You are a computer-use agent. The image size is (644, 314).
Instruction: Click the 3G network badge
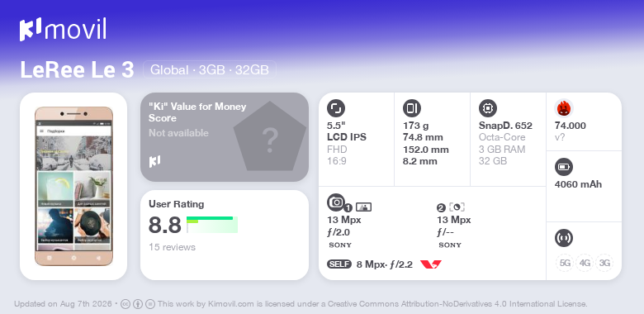[604, 263]
